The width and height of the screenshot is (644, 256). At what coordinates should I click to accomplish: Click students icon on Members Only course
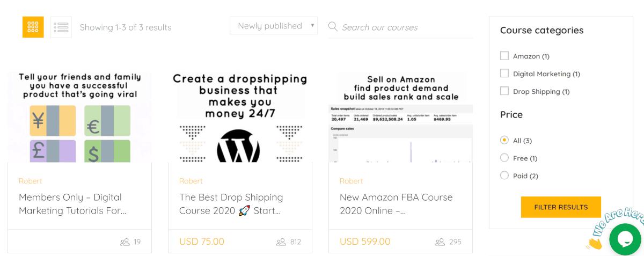pyautogui.click(x=125, y=242)
